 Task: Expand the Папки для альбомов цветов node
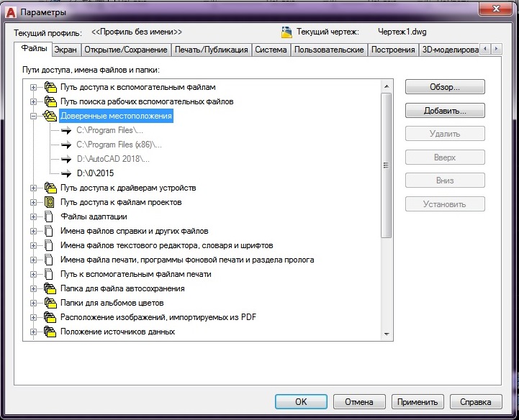33,303
